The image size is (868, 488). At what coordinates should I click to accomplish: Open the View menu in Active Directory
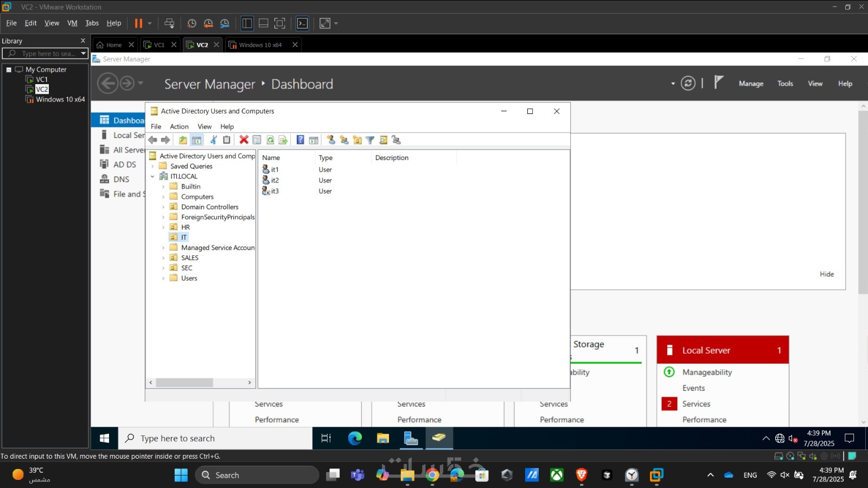pos(205,126)
